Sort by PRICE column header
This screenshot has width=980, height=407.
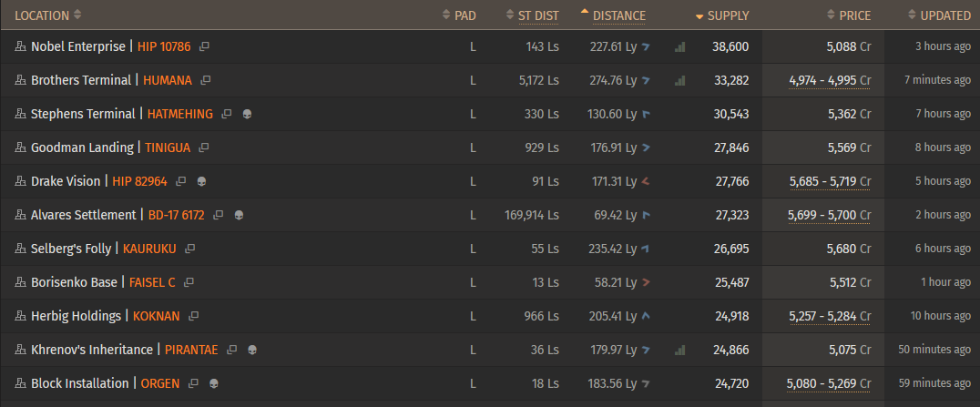[x=854, y=15]
